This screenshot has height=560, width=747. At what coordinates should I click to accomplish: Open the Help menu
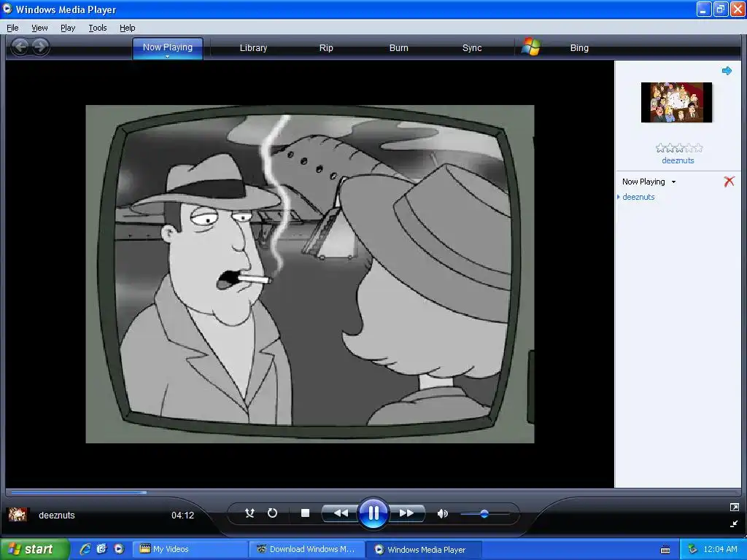[x=127, y=28]
